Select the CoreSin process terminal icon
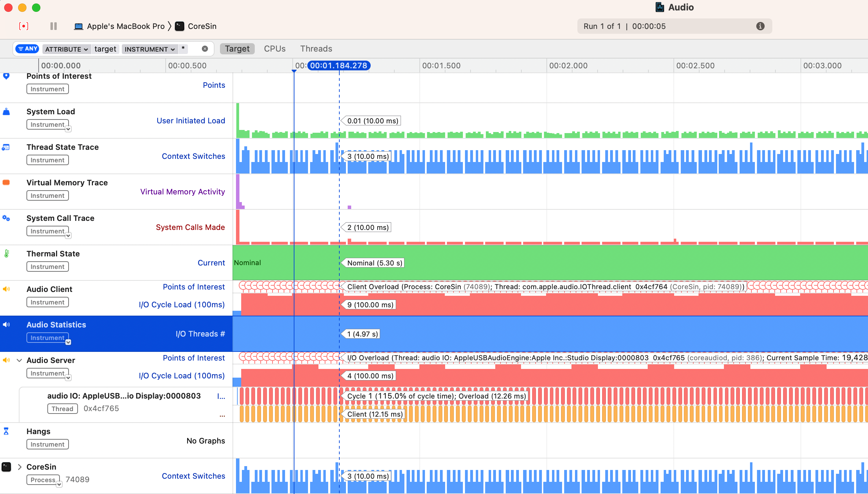Screen dimensions: 868x494 6,466
